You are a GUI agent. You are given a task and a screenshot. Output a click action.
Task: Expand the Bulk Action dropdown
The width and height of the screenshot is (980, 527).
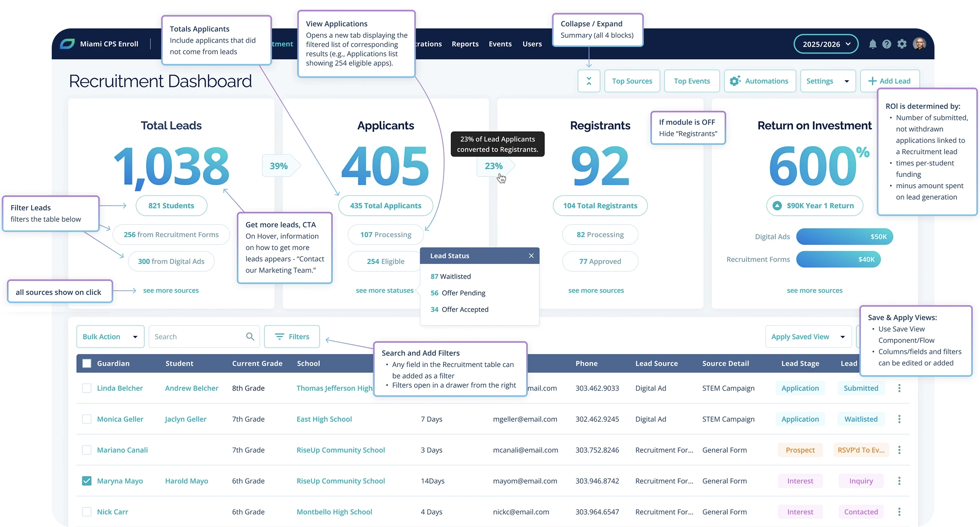(110, 337)
